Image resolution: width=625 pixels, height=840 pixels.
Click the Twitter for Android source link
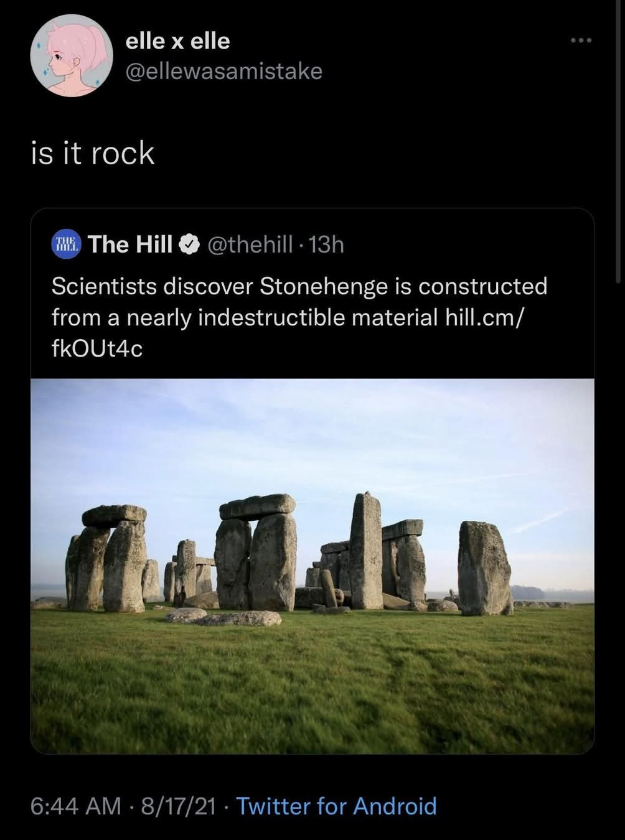[336, 806]
